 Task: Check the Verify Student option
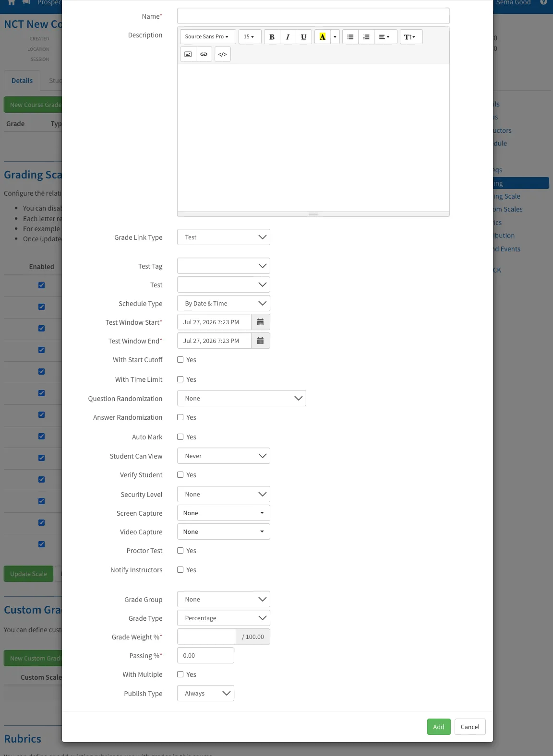coord(180,475)
